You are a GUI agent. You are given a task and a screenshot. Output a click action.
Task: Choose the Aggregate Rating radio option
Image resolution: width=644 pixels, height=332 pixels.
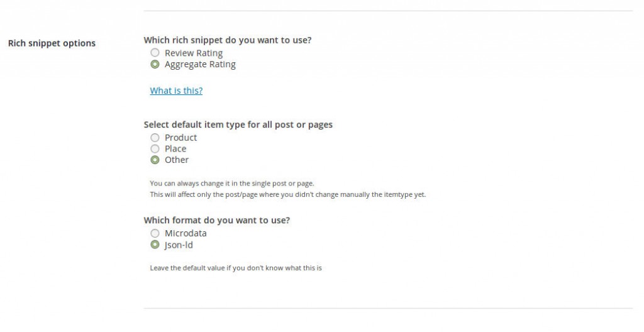[155, 64]
